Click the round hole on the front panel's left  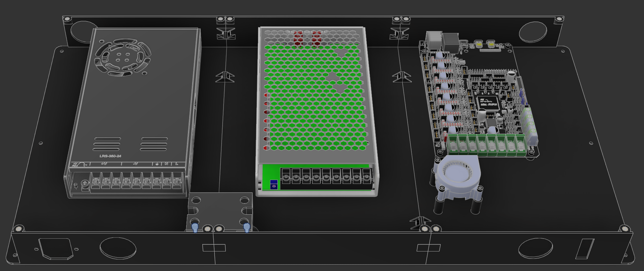118,248
